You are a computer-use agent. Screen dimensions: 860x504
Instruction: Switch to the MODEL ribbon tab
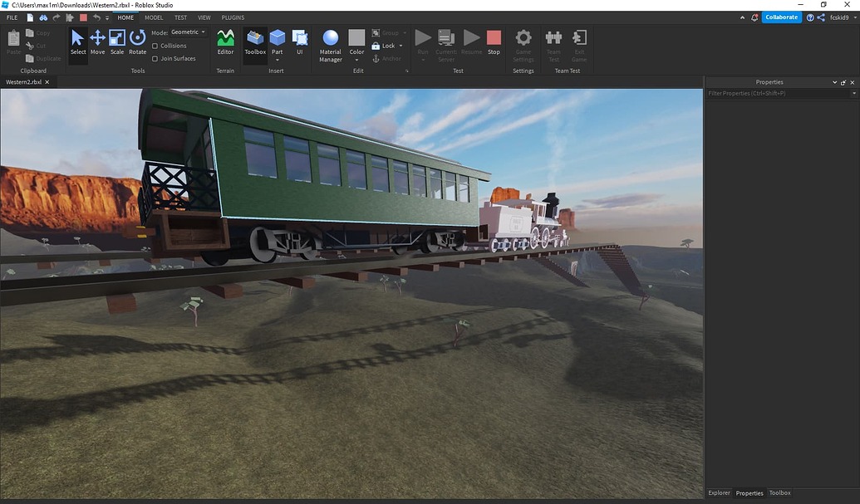[x=154, y=17]
